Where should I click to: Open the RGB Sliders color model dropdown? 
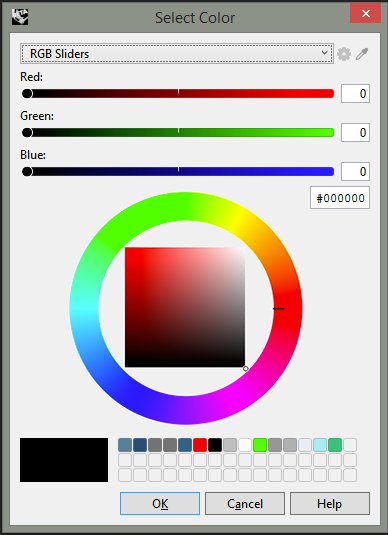point(177,54)
